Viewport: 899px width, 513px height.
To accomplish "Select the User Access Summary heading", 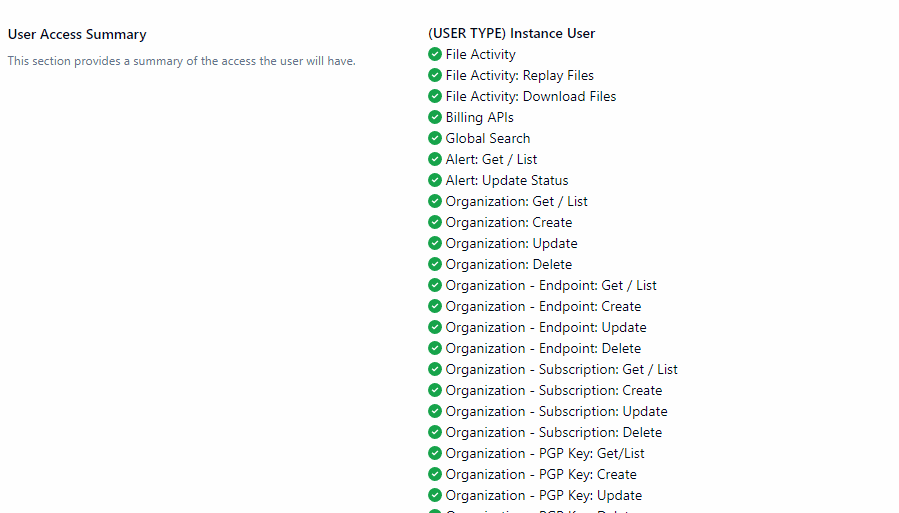I will [x=77, y=34].
